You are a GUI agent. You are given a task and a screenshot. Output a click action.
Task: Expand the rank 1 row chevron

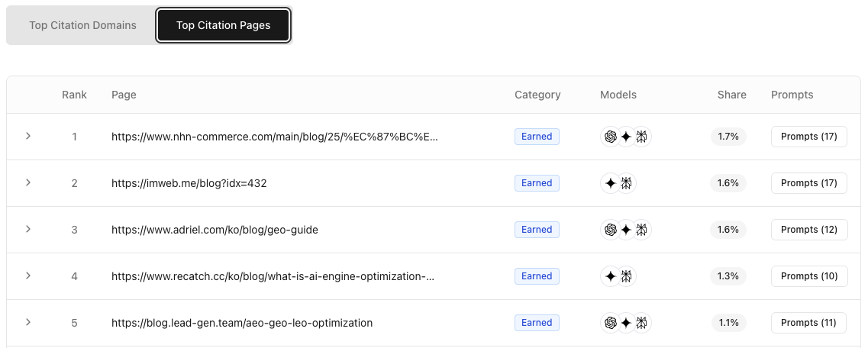pyautogui.click(x=28, y=136)
